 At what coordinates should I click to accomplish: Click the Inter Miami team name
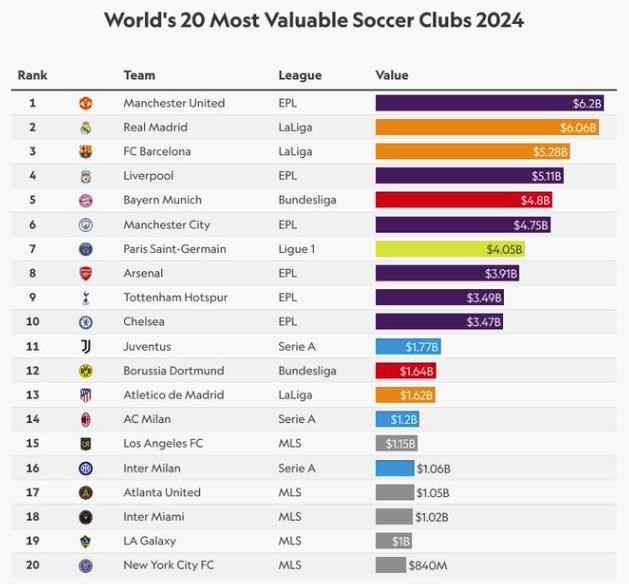coord(153,517)
